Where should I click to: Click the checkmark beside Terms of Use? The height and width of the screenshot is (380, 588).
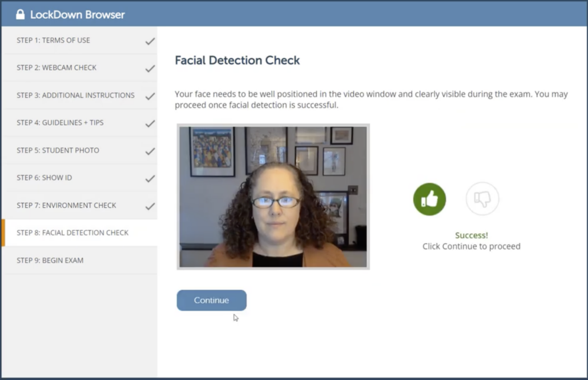pos(150,41)
